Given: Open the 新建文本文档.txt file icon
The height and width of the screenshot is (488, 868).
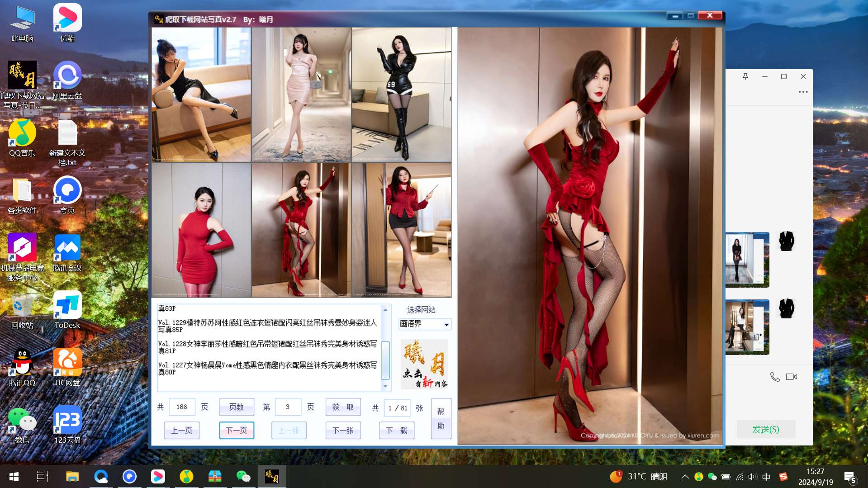Looking at the screenshot, I should pos(67,143).
